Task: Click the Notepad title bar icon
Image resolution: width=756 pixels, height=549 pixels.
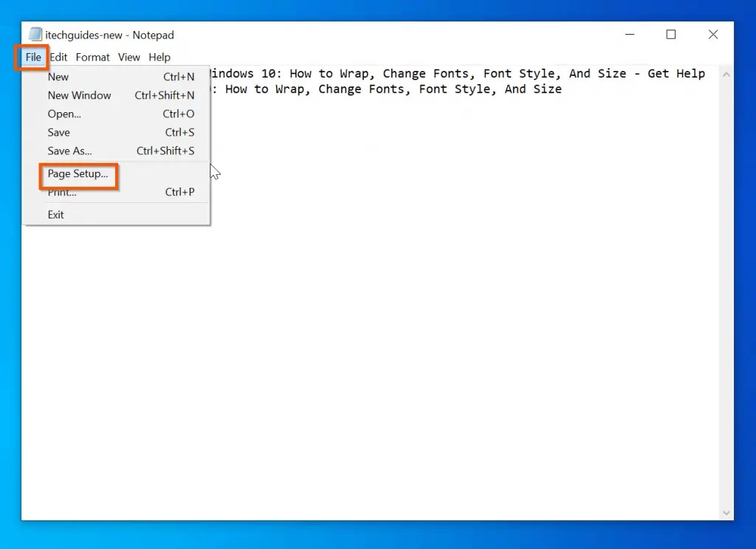Action: [35, 35]
